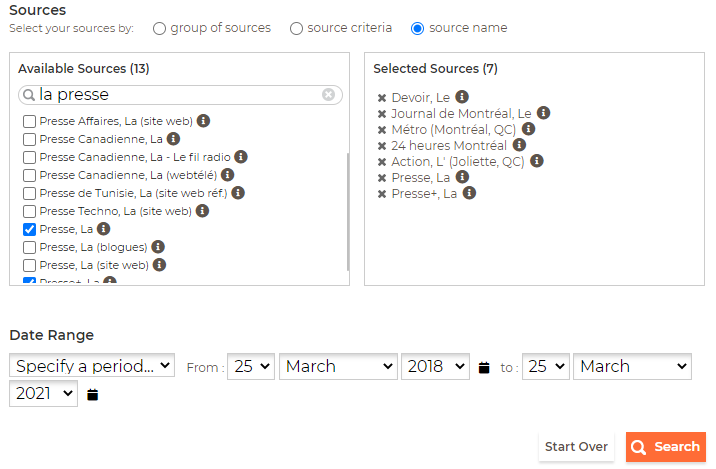This screenshot has height=469, width=716.
Task: Click the available sources list scrollbar
Action: (347, 211)
